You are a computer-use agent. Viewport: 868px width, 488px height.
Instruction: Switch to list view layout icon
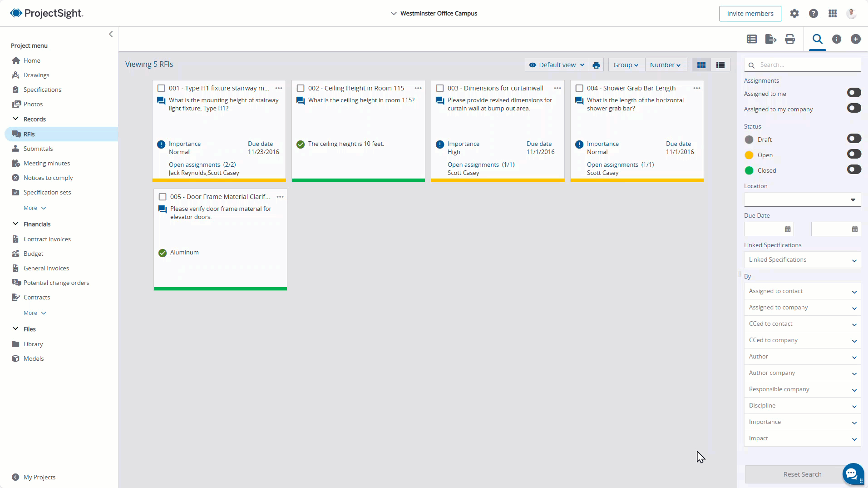(720, 65)
